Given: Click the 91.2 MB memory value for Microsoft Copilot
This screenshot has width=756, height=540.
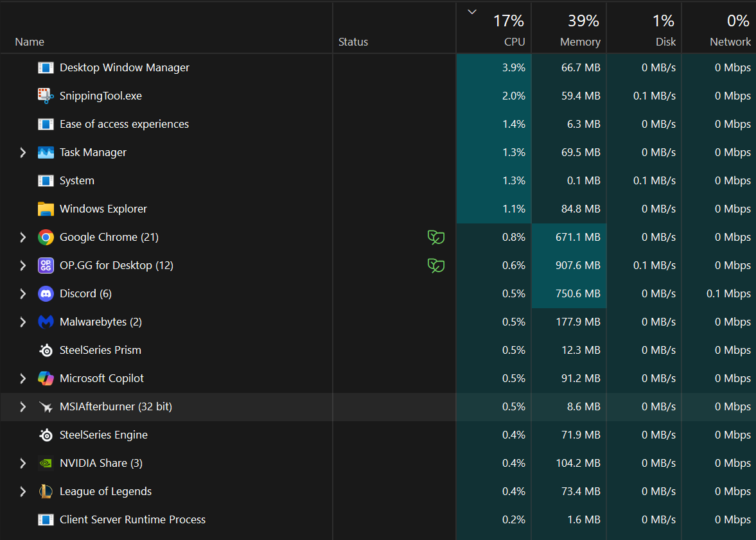Looking at the screenshot, I should click(581, 378).
